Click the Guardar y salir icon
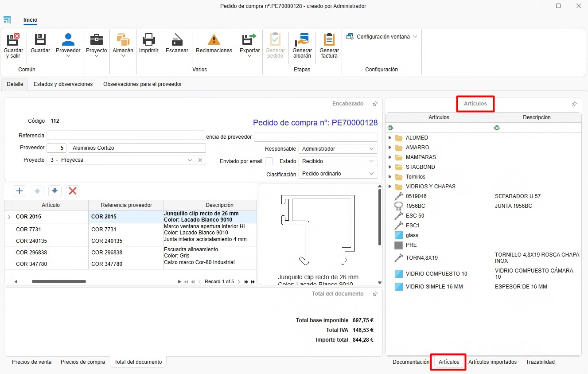The height and width of the screenshot is (374, 588). click(13, 39)
